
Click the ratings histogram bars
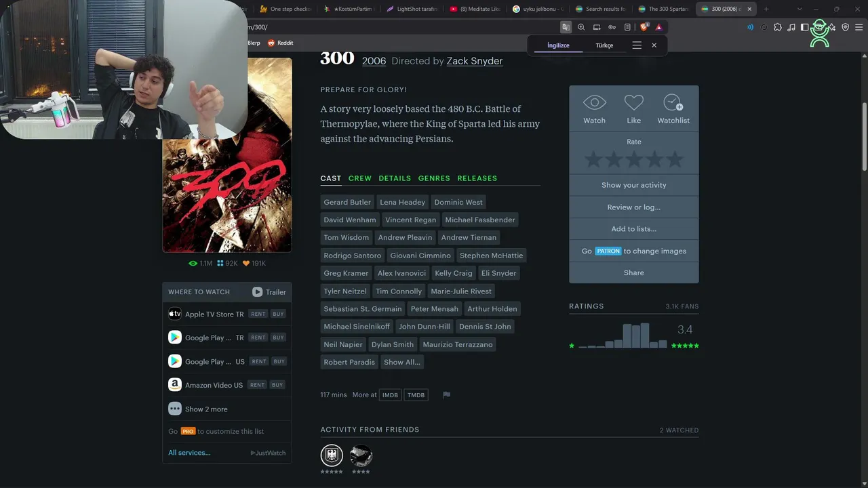click(623, 335)
